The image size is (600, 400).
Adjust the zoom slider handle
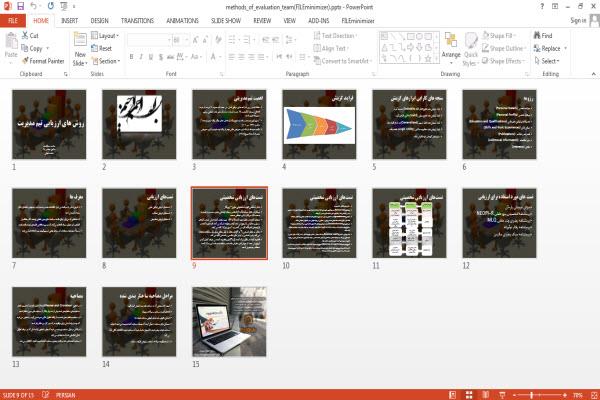(x=532, y=395)
